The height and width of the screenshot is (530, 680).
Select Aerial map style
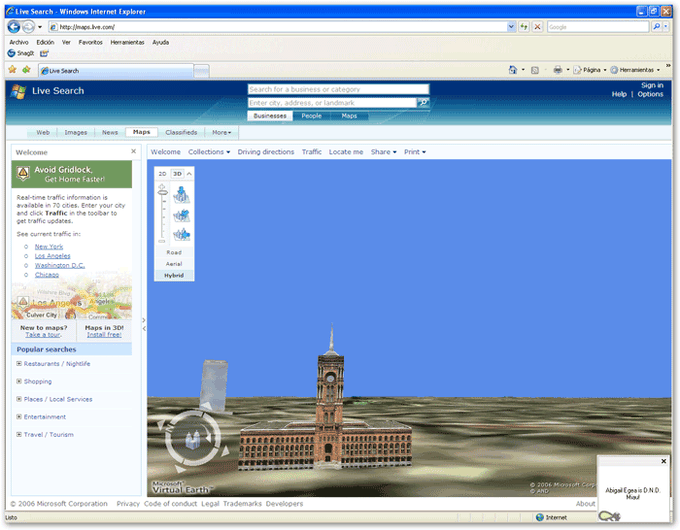[174, 264]
